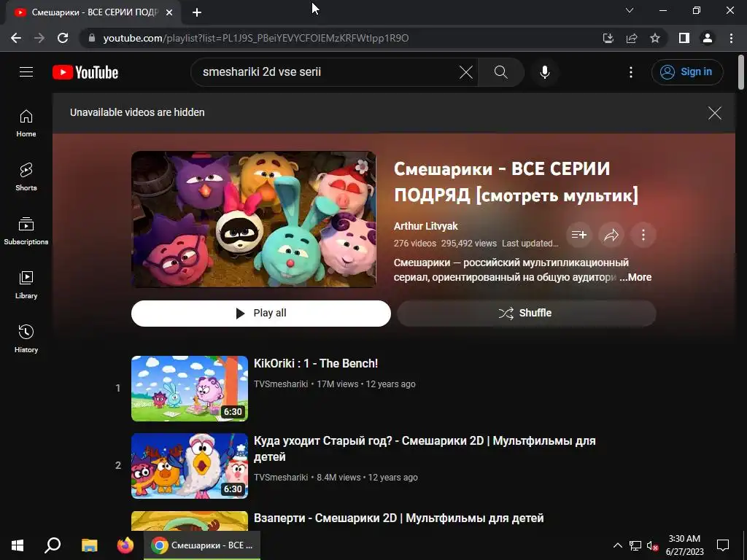Viewport: 747px width, 560px height.
Task: Open the 'KikOriki : 1 - The Bench!' title
Action: pos(316,363)
